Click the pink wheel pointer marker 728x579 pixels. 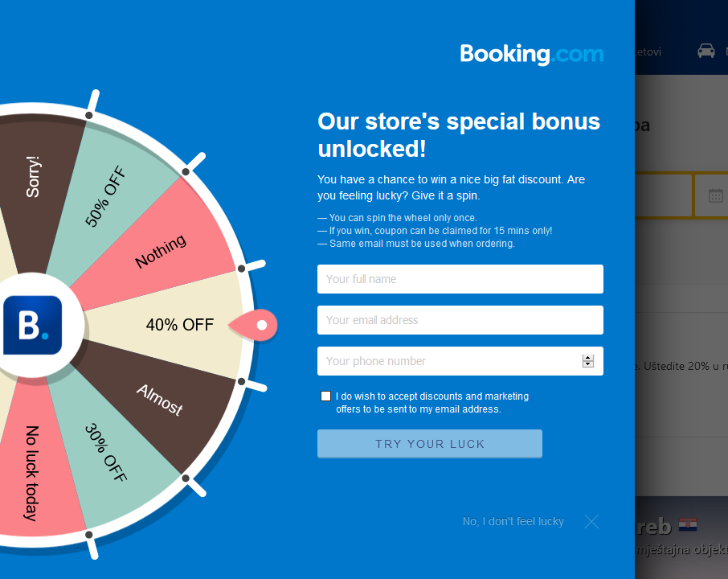point(256,325)
